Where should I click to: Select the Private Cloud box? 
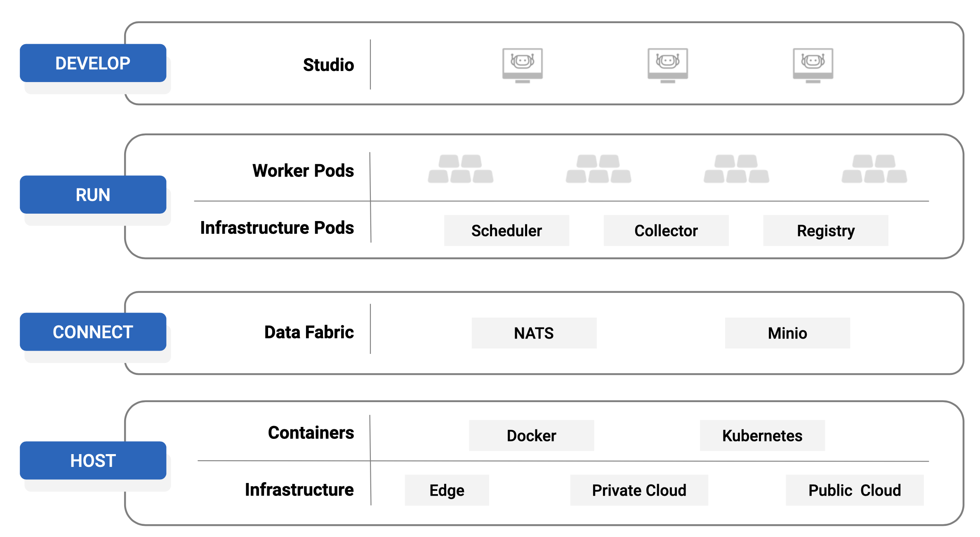point(639,490)
